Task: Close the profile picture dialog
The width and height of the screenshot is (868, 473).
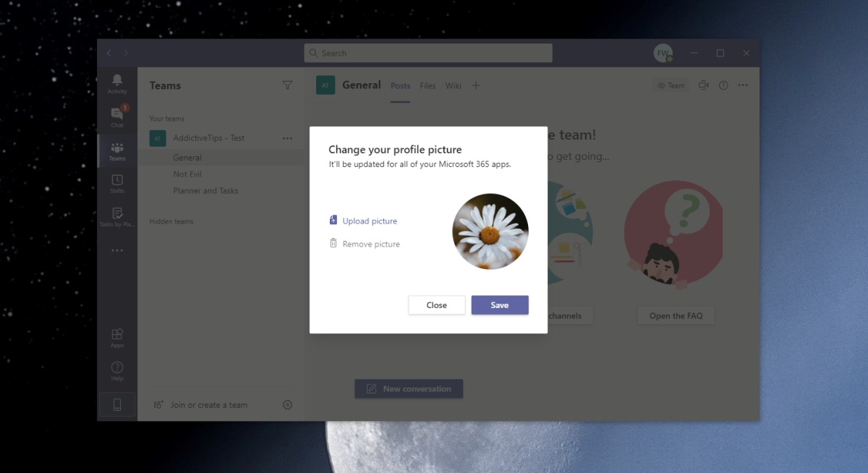Action: pyautogui.click(x=437, y=305)
